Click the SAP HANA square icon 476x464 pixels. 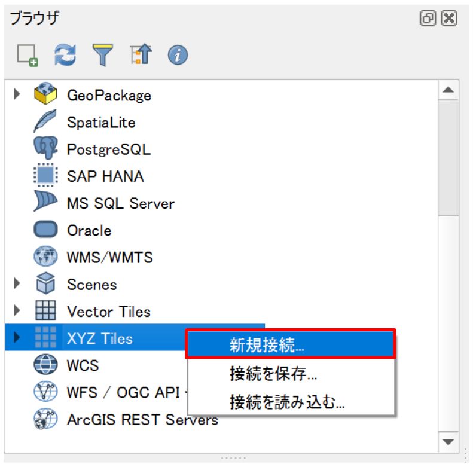[45, 175]
